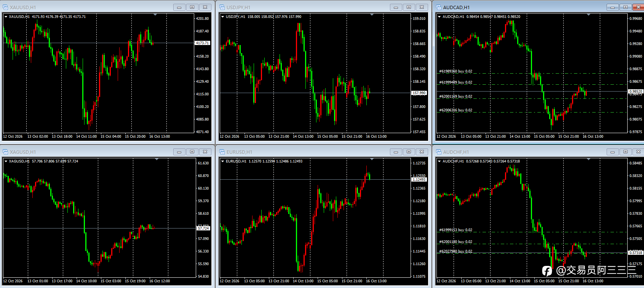This screenshot has height=288, width=644.
Task: Click the 0.57318 current price tag on AUDCHF
Action: [x=636, y=253]
